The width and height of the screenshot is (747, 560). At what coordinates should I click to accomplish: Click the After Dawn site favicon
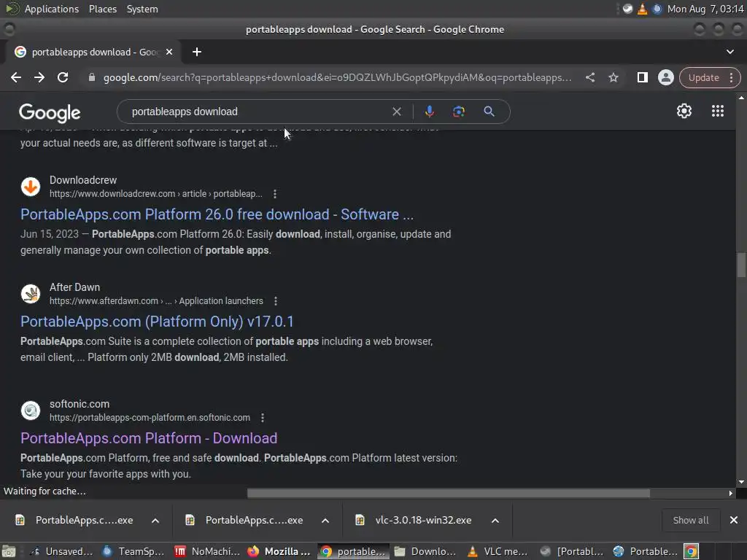click(x=31, y=294)
